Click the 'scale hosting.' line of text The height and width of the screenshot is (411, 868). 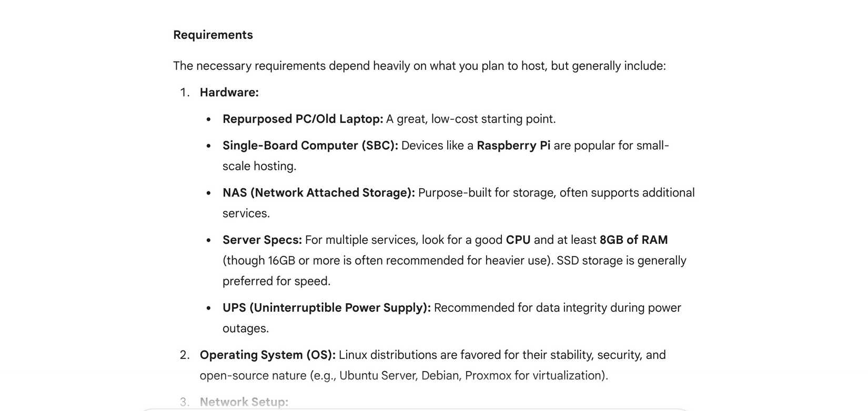coord(259,166)
